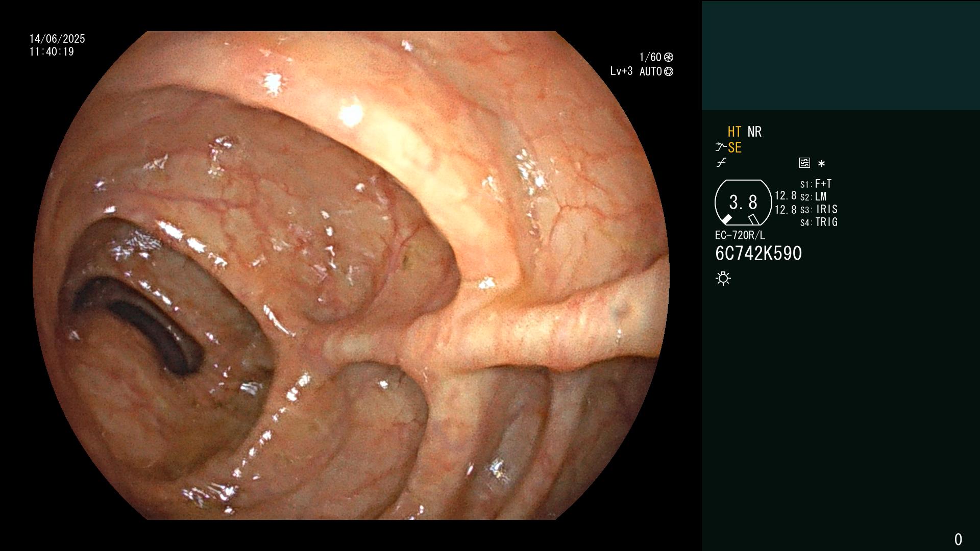980x551 pixels.
Task: Click the structure enhancement curve icon beside SE
Action: 721,147
